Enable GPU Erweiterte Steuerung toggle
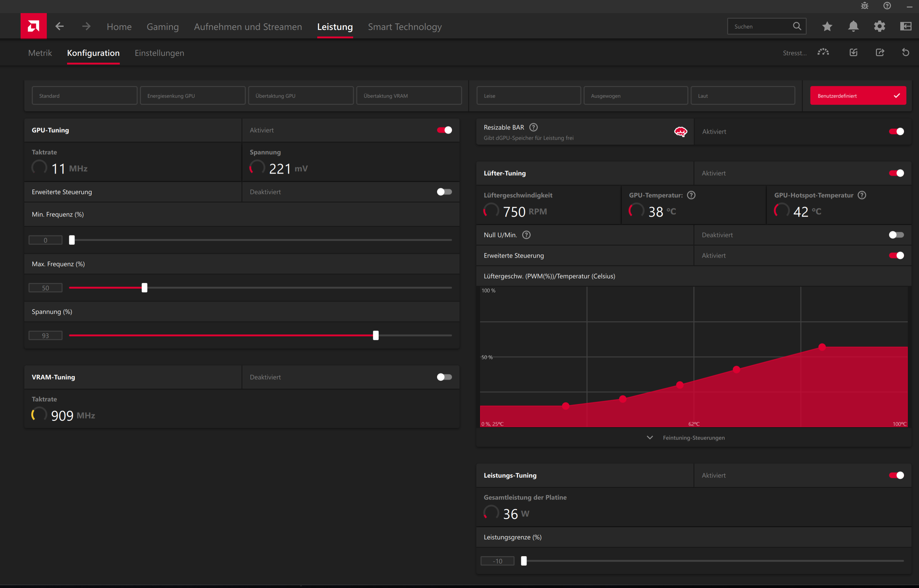This screenshot has width=919, height=588. pyautogui.click(x=444, y=192)
